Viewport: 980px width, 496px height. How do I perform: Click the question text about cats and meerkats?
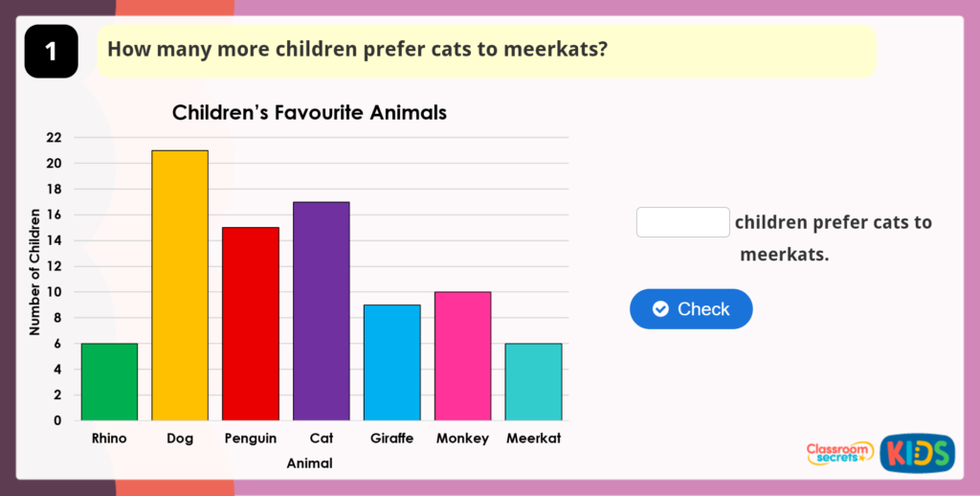tap(357, 50)
